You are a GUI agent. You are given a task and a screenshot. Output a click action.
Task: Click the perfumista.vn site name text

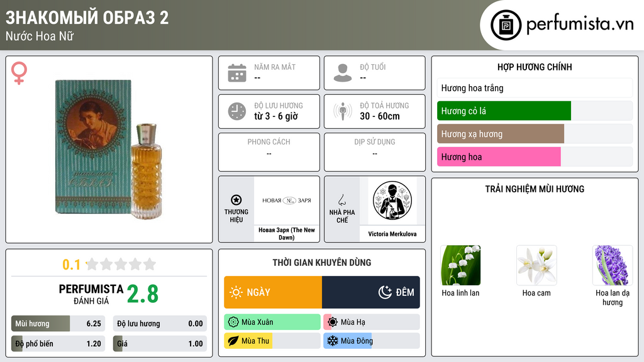point(580,24)
